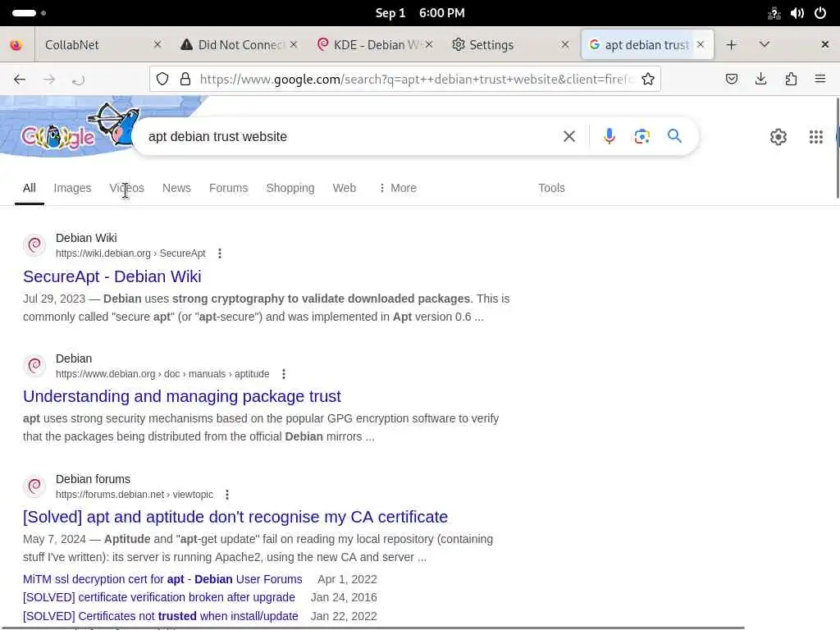Open the Google apps grid
The image size is (840, 630).
(x=816, y=137)
